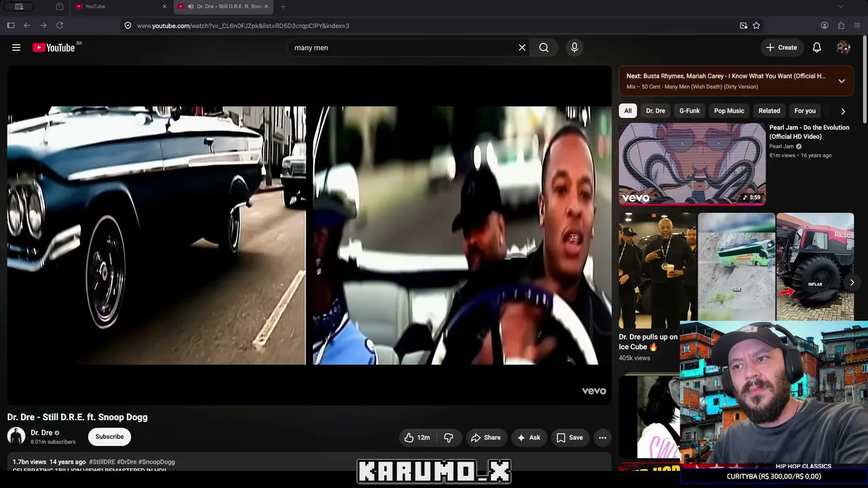Image resolution: width=868 pixels, height=488 pixels.
Task: Dislike the Still D.R.E. video
Action: point(449,438)
